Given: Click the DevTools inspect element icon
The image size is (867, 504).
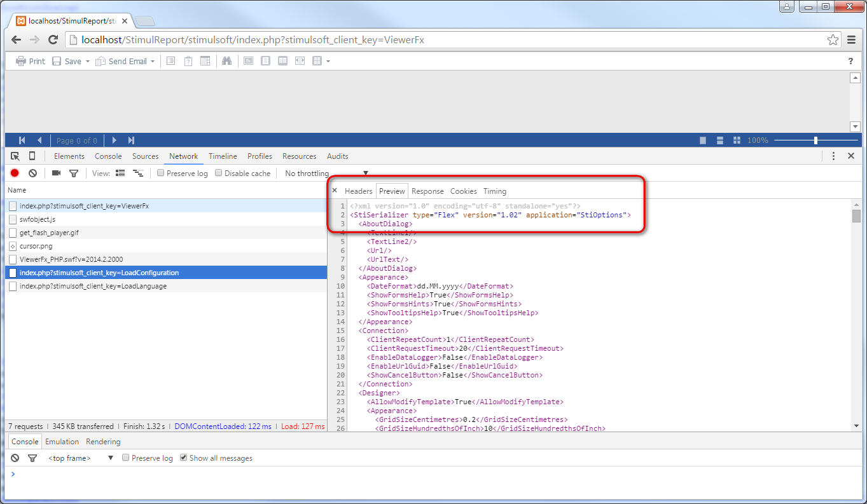Looking at the screenshot, I should click(x=15, y=156).
